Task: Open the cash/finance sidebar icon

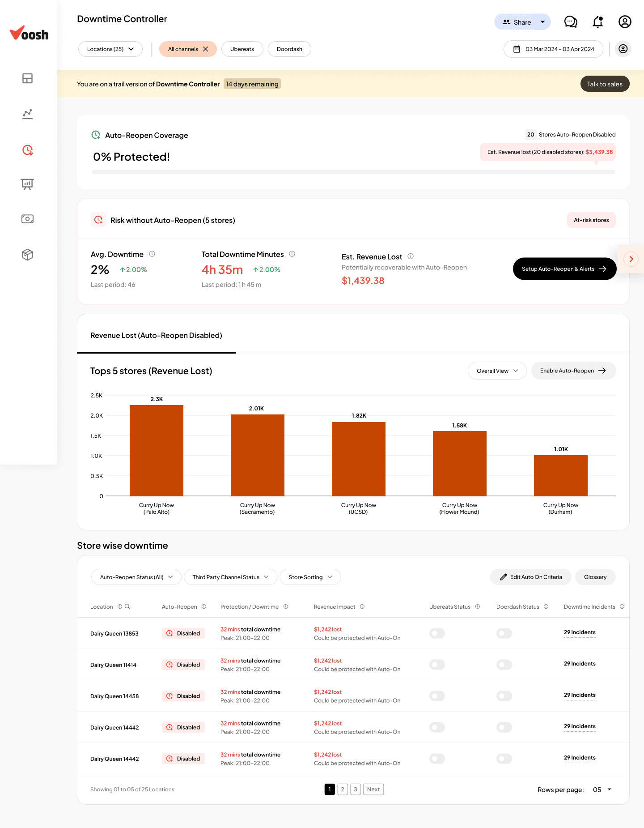Action: [27, 219]
